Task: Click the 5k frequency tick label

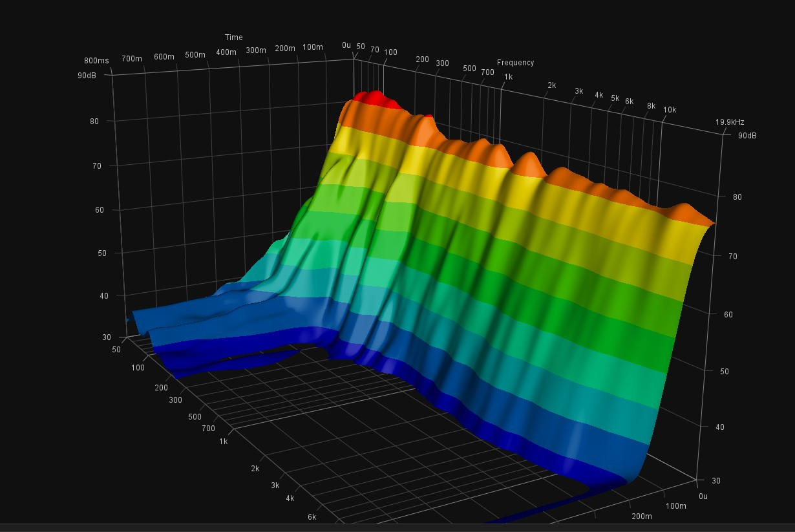Action: pyautogui.click(x=615, y=99)
